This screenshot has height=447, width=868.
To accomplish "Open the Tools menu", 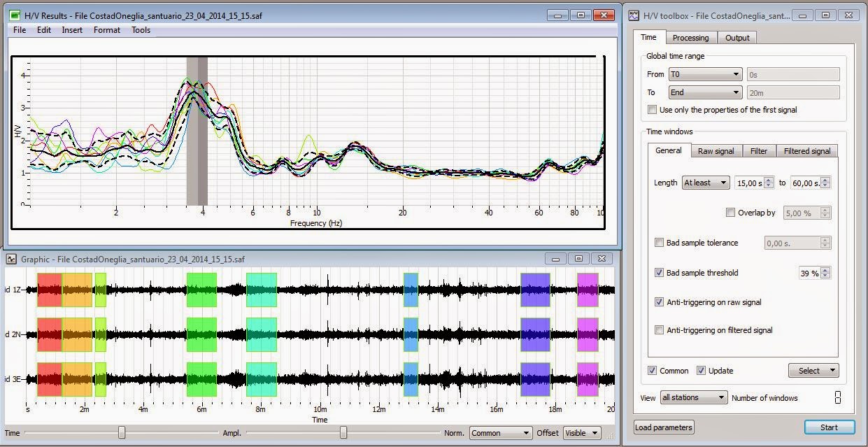I will (141, 30).
